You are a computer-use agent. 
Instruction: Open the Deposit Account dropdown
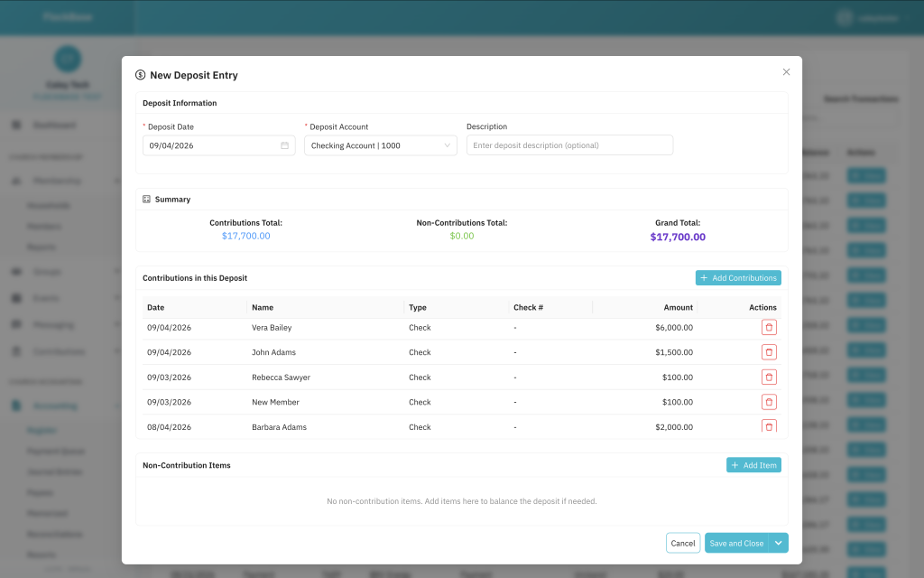click(381, 145)
